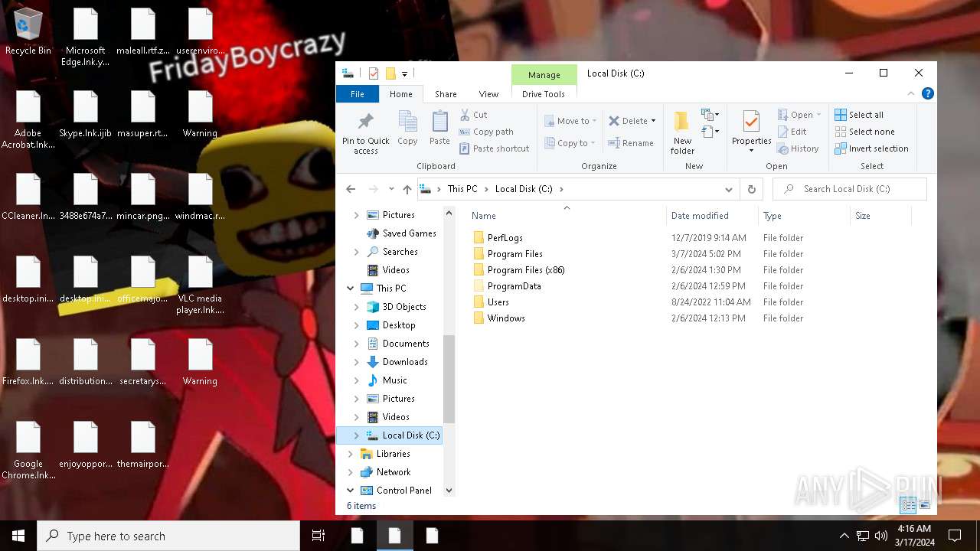Click the Search Local Disk (C:) field
Image resolution: width=980 pixels, height=551 pixels.
(x=850, y=189)
